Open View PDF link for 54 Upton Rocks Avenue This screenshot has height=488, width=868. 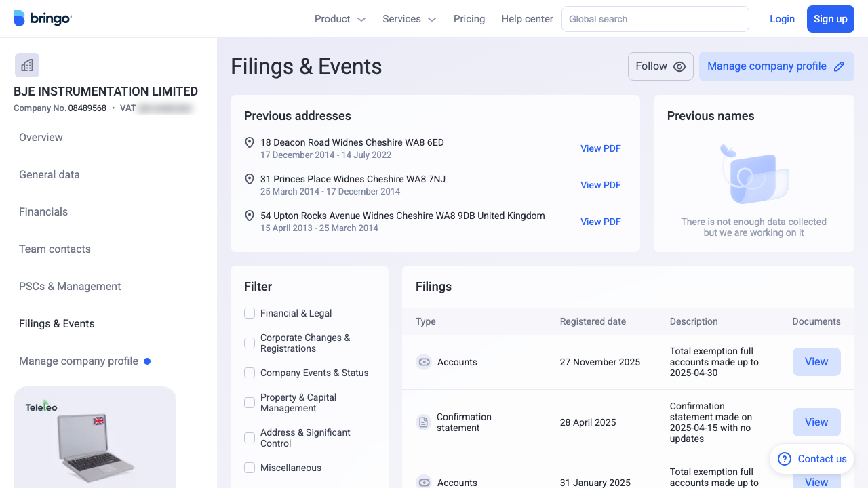(600, 222)
